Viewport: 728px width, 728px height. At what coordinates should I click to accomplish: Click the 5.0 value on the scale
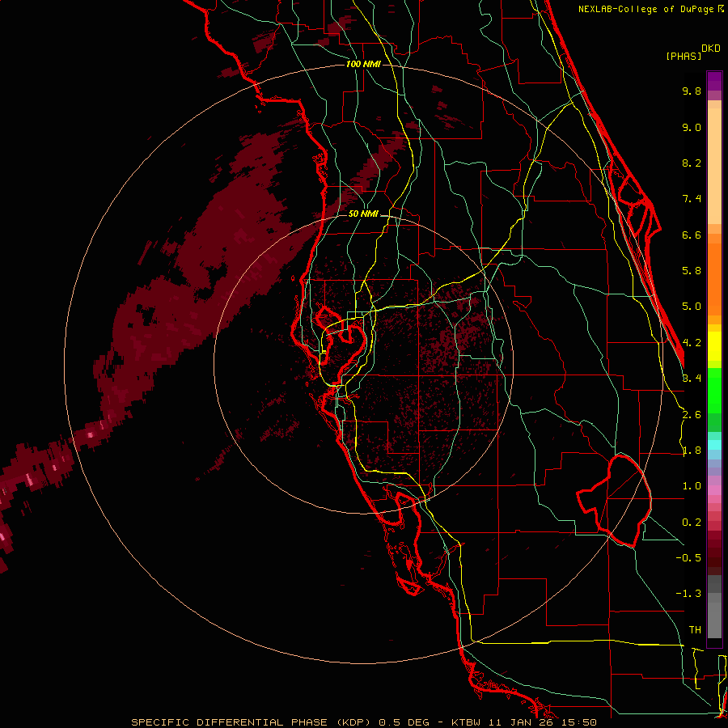[692, 307]
